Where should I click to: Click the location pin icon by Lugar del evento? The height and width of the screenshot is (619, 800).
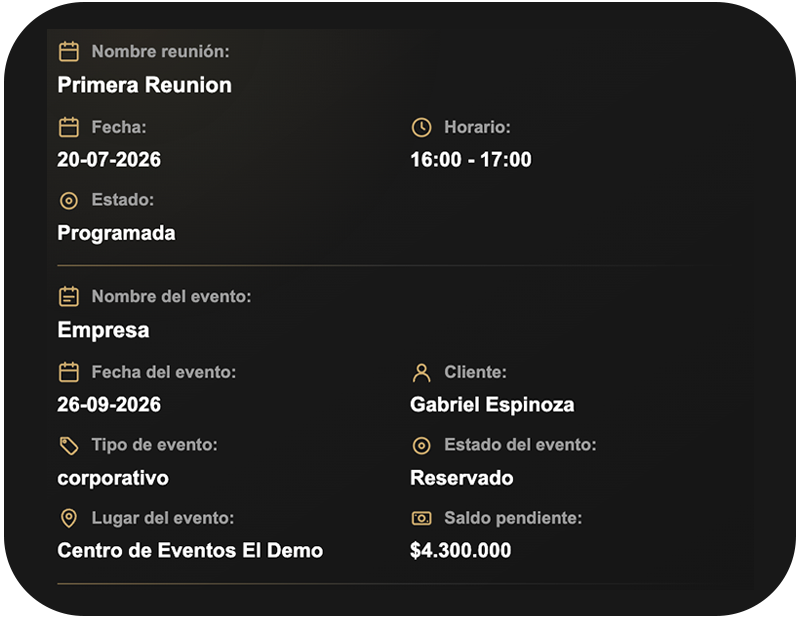69,518
